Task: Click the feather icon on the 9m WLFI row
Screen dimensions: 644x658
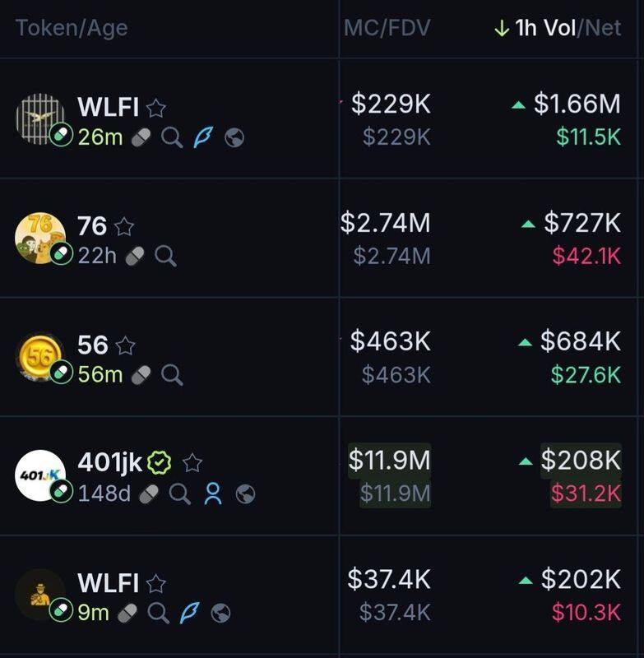Action: [x=189, y=612]
